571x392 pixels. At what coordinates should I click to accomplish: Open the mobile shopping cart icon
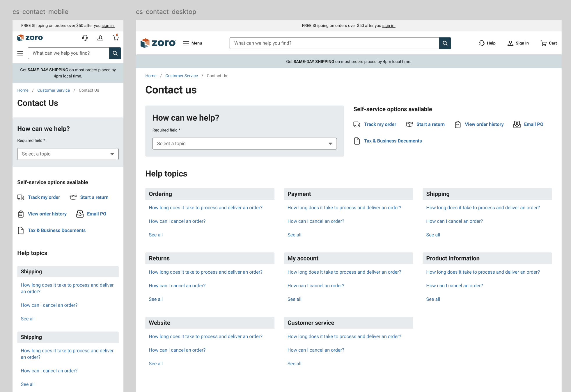pos(116,38)
